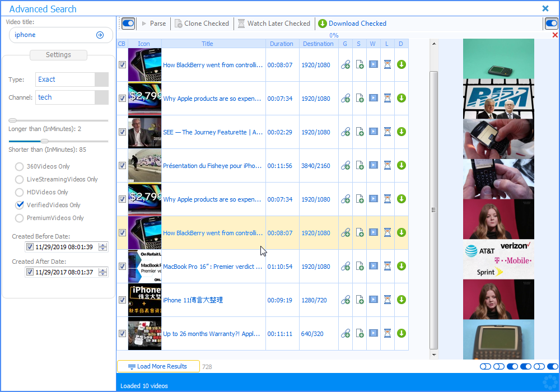Click Created Before Date spinner arrows

(x=103, y=247)
